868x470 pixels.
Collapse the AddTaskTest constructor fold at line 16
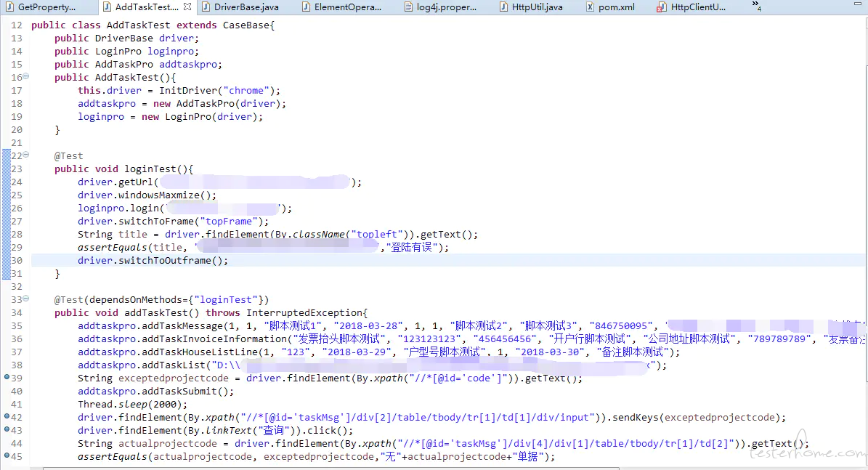click(26, 76)
